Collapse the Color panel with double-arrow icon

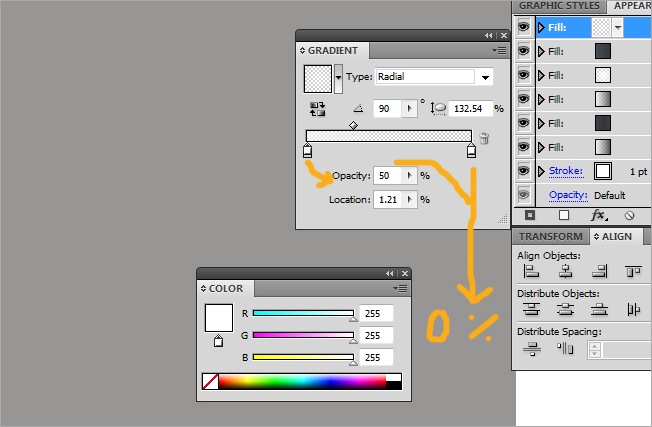389,274
